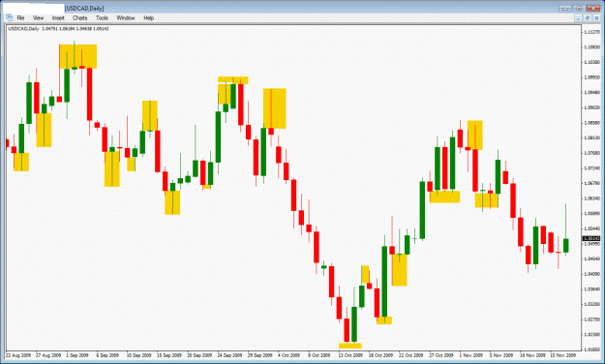
Task: Click the 1.03200 price axis label
Action: 592,304
